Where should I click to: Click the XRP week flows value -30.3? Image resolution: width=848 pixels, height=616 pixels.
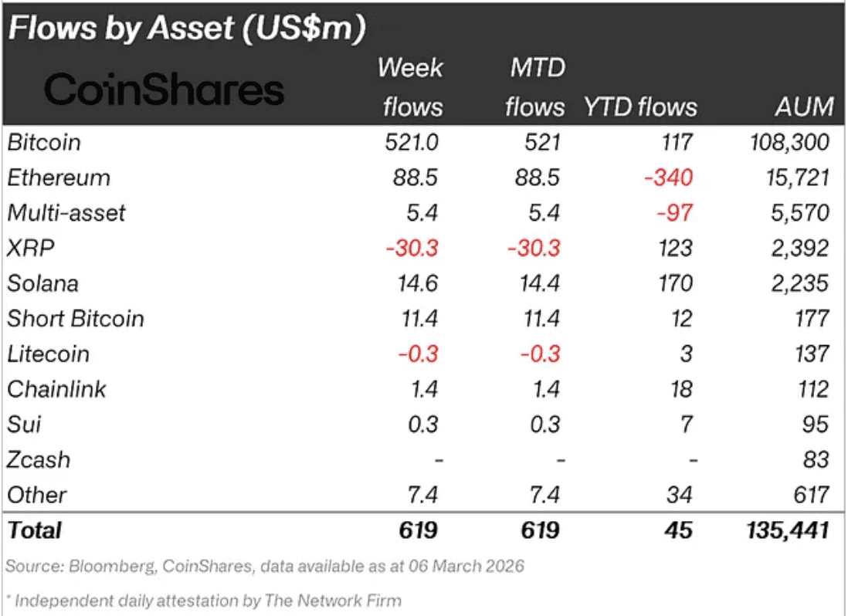point(412,248)
